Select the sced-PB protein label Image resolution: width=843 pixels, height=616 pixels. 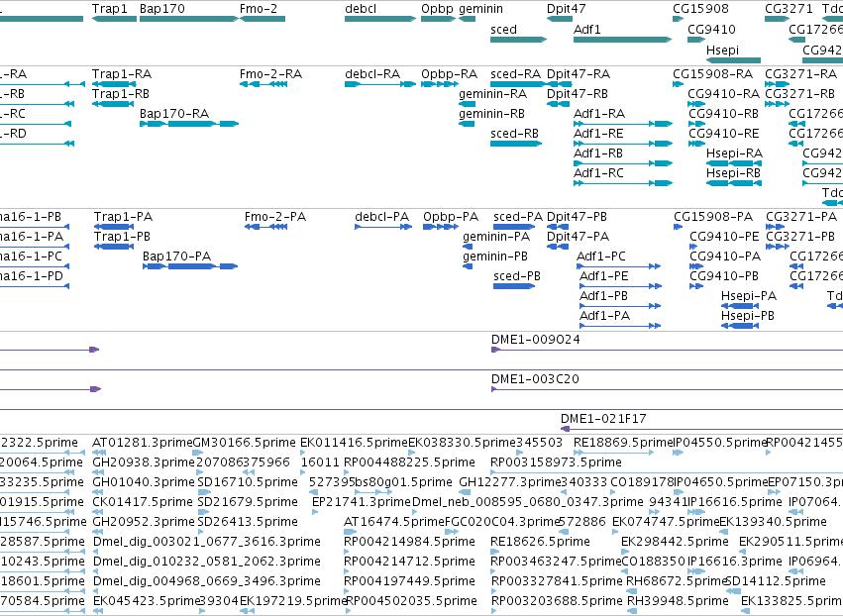point(517,277)
